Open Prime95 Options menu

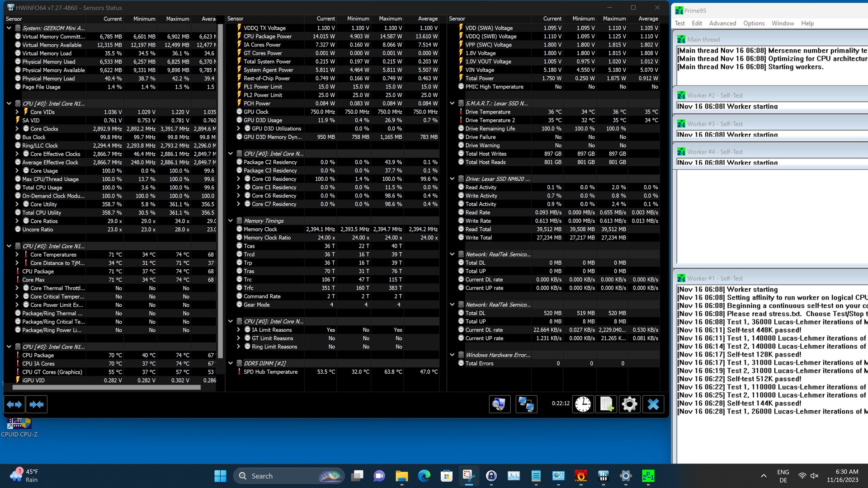pos(754,23)
